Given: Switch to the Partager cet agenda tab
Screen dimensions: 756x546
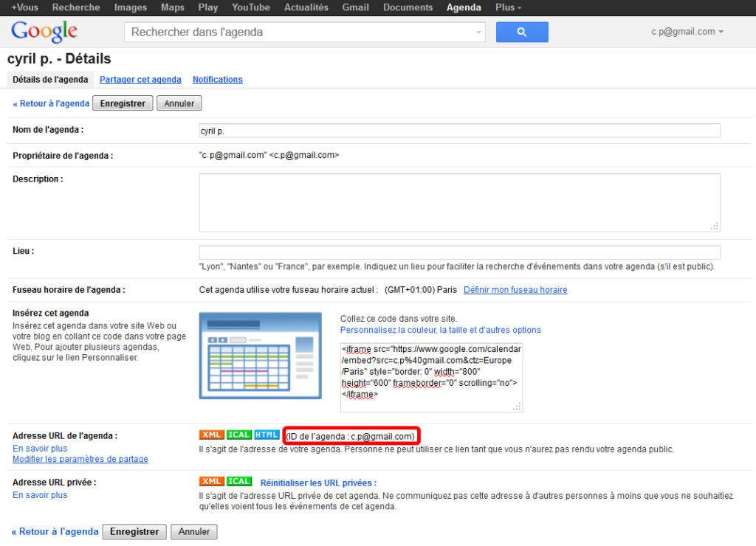Looking at the screenshot, I should tap(140, 80).
